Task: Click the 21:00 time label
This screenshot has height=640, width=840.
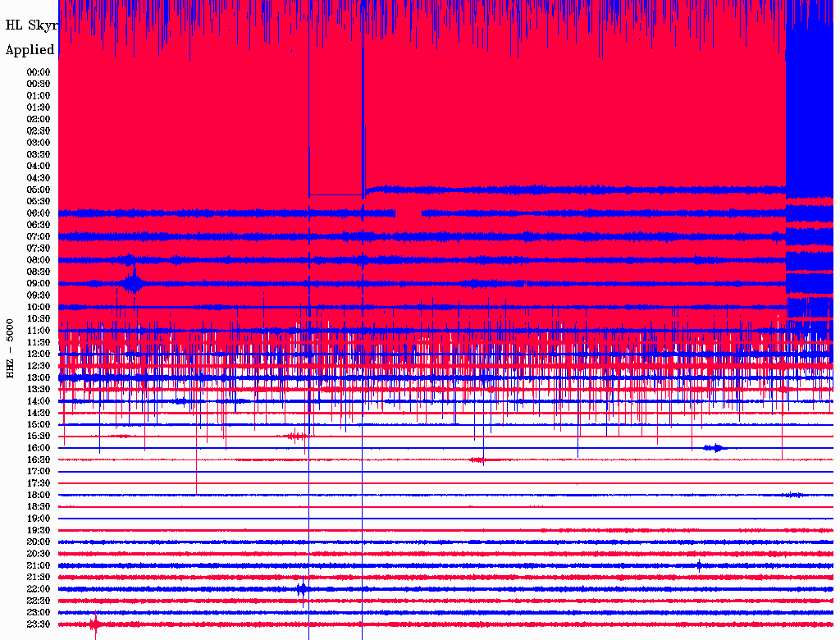Action: [x=39, y=565]
